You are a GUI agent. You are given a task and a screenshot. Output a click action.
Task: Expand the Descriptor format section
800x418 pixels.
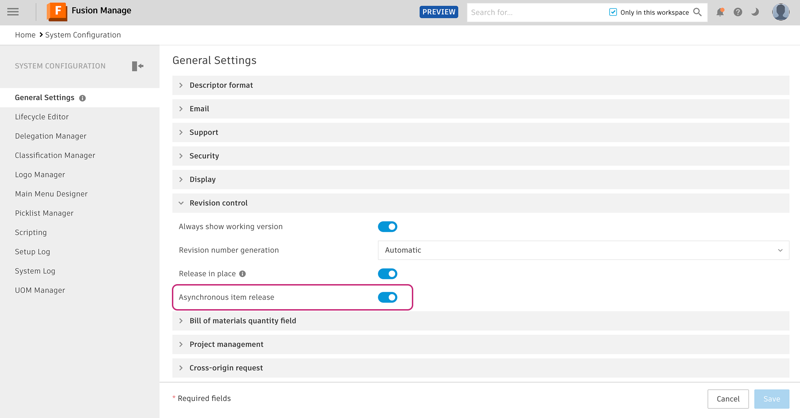pos(481,85)
